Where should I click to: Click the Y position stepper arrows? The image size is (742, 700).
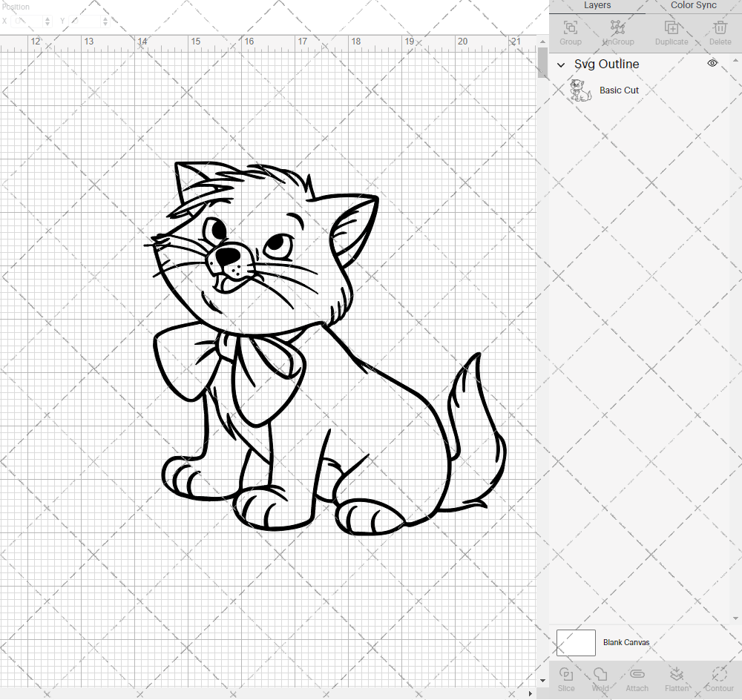tap(105, 22)
